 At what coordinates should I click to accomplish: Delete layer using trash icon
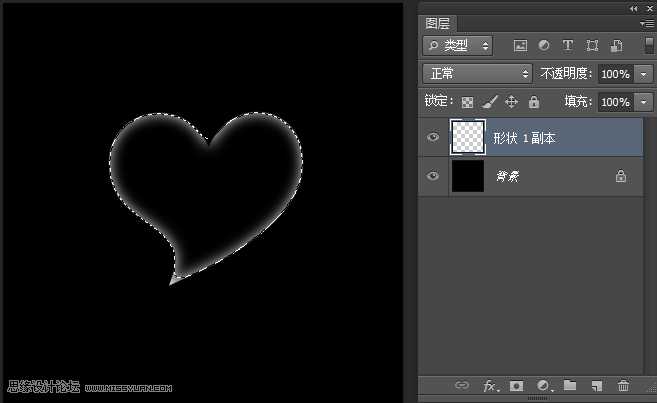(x=624, y=385)
